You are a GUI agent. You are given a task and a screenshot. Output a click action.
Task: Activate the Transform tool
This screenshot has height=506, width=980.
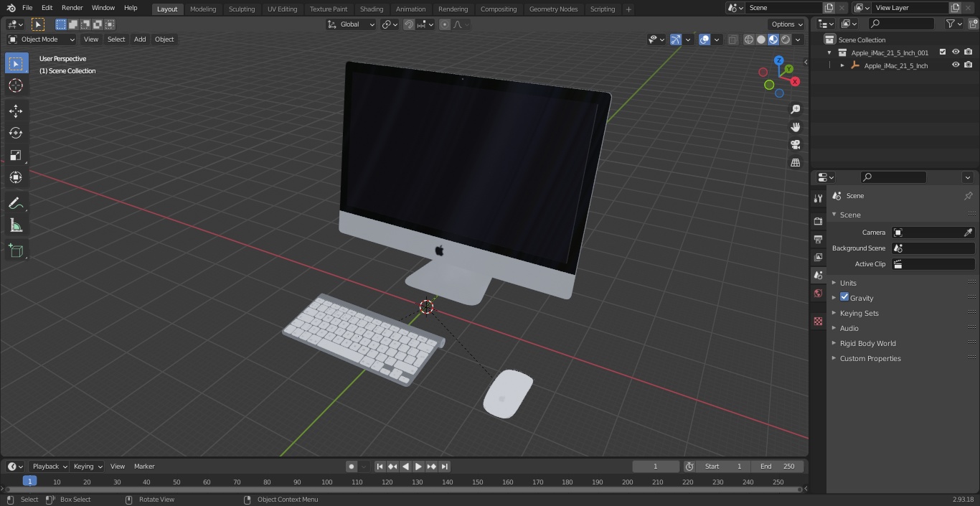coord(16,177)
